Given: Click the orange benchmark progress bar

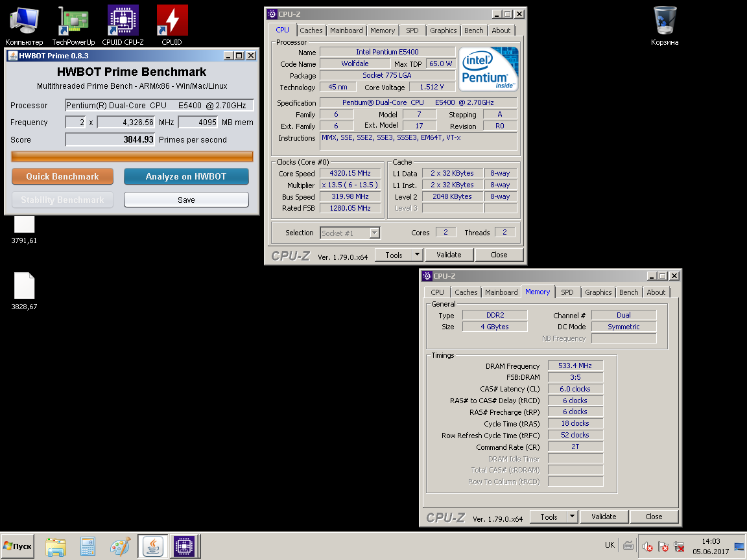Looking at the screenshot, I should 132,157.
